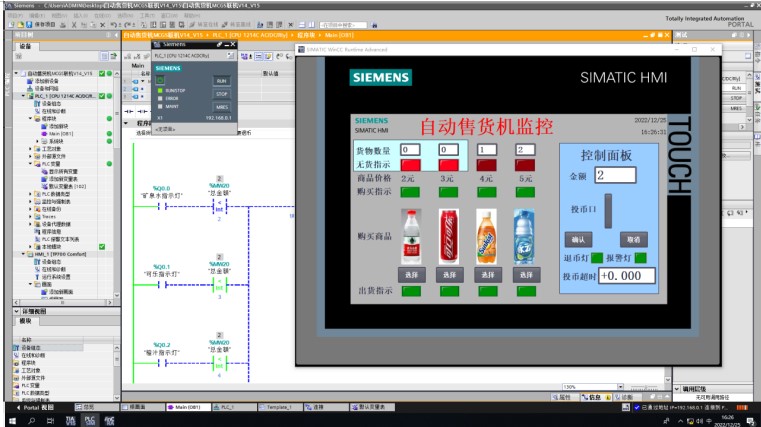The height and width of the screenshot is (427, 761).
Task: Click first 货物数量 quantity field showing 0
Action: coord(410,150)
